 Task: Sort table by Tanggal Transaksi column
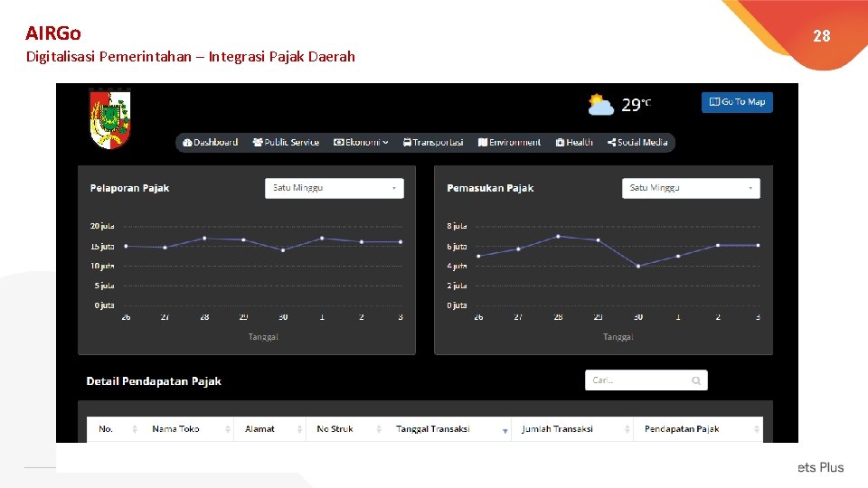click(x=448, y=428)
